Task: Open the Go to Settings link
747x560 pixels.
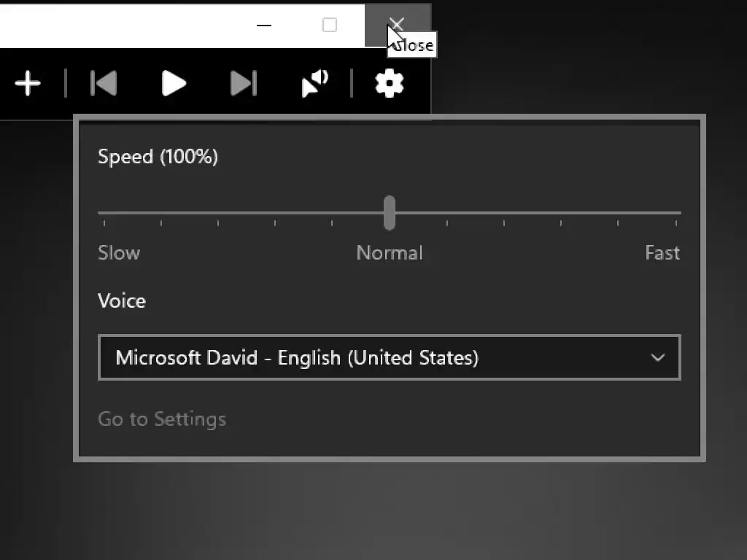Action: click(x=162, y=419)
